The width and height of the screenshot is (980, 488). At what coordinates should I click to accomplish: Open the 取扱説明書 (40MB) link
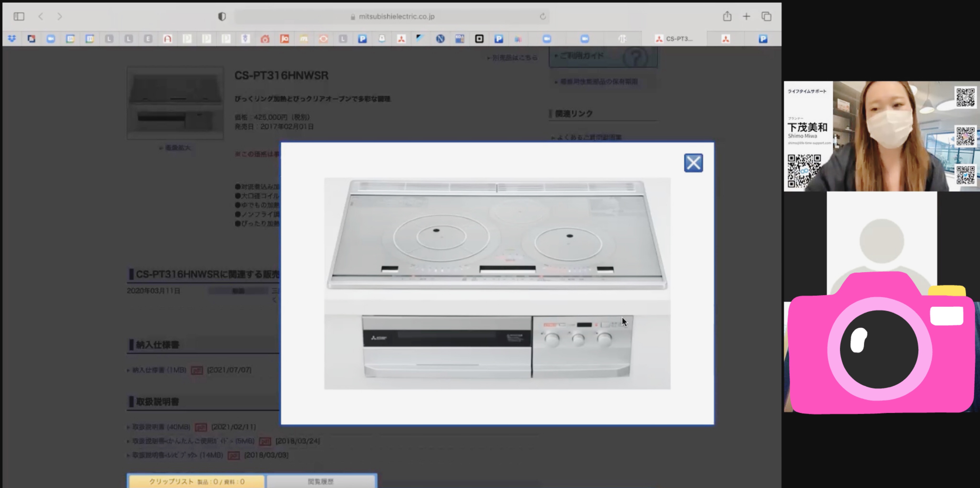(x=161, y=427)
